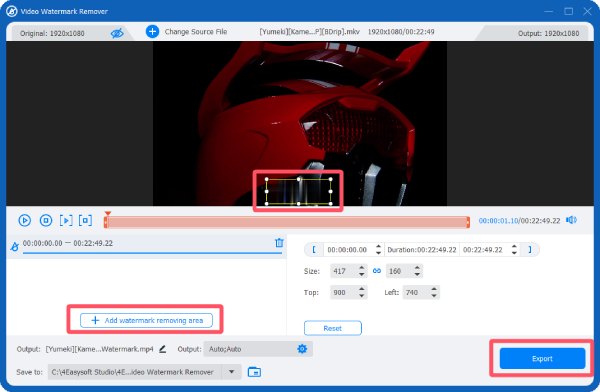600x392 pixels.
Task: Toggle the aspect ratio link icon
Action: click(377, 271)
